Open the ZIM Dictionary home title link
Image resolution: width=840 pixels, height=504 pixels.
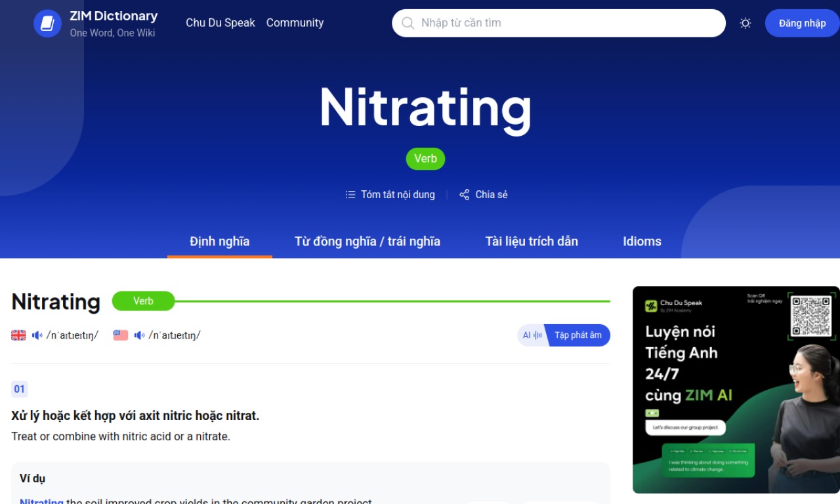[x=114, y=16]
